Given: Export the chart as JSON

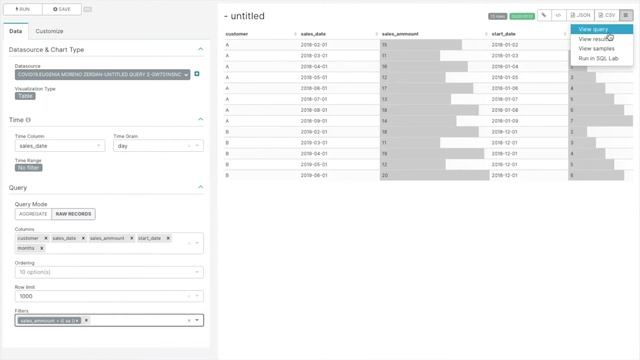Looking at the screenshot, I should click(x=580, y=15).
